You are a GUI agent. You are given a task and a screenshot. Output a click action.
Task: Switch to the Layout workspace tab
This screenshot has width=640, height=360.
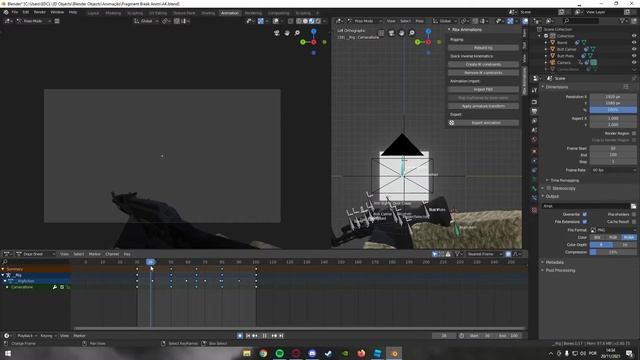[x=93, y=13]
